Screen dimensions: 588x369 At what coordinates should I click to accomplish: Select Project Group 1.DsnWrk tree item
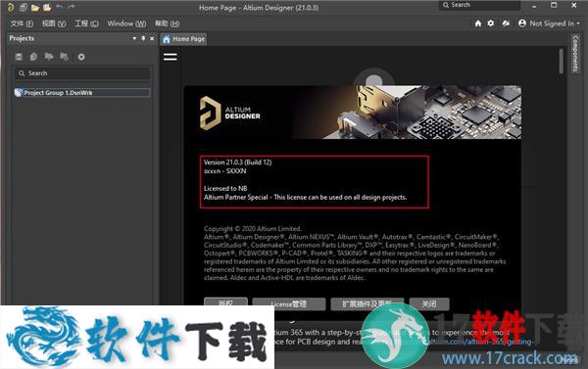click(82, 93)
